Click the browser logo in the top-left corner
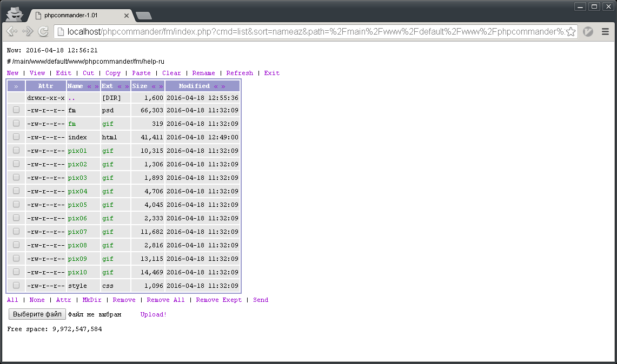This screenshot has height=364, width=617. 14,14
